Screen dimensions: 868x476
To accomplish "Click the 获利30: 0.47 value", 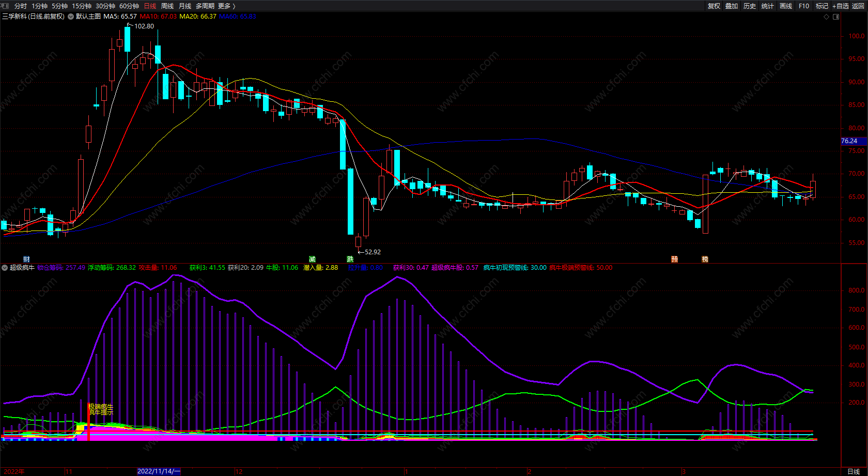I will (411, 268).
